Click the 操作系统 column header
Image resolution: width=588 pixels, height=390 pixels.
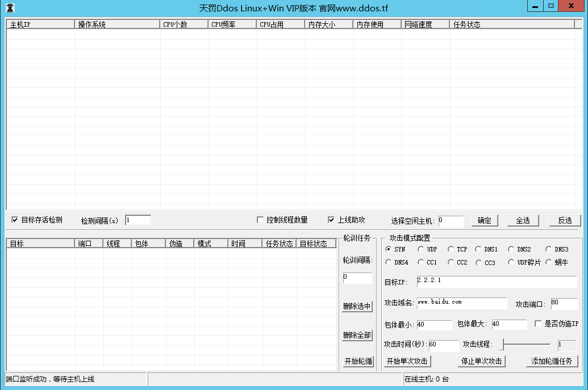(x=118, y=24)
